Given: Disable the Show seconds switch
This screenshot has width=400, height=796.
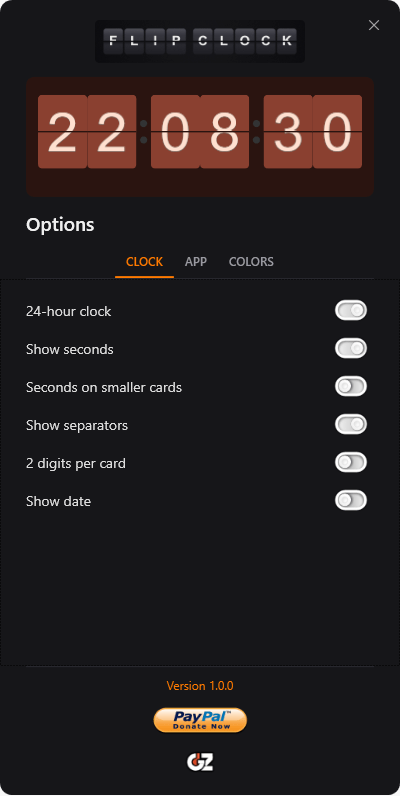Looking at the screenshot, I should (x=351, y=348).
